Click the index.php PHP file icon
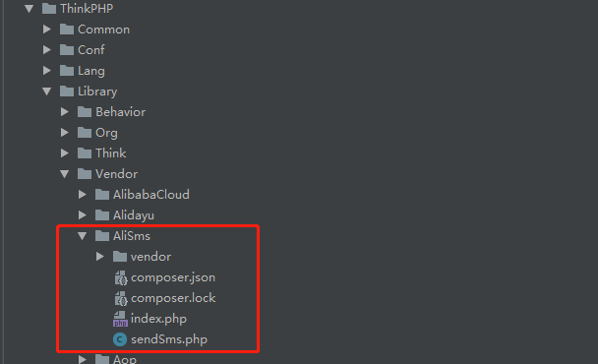This screenshot has height=364, width=598. [x=120, y=319]
